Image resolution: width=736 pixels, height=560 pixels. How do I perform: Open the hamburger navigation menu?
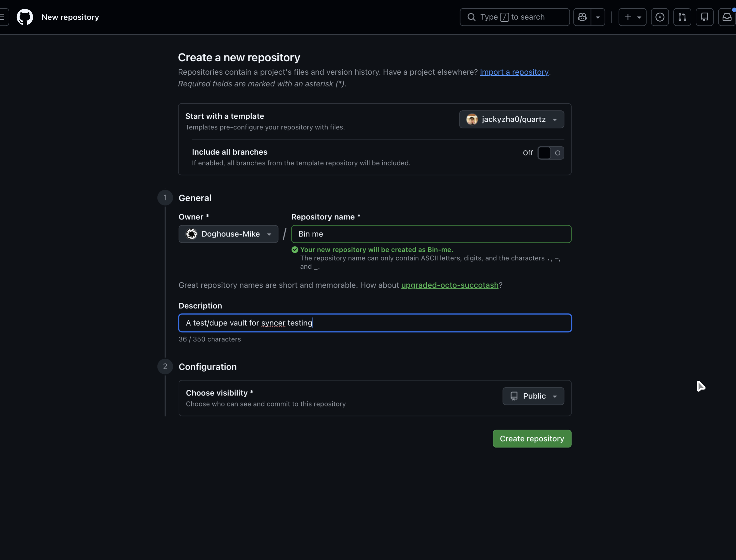tap(3, 17)
